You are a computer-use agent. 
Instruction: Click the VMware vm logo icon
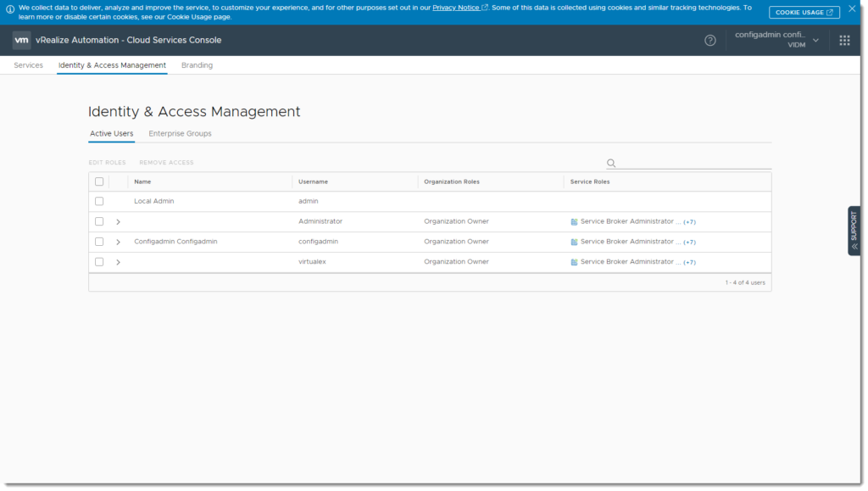tap(21, 41)
